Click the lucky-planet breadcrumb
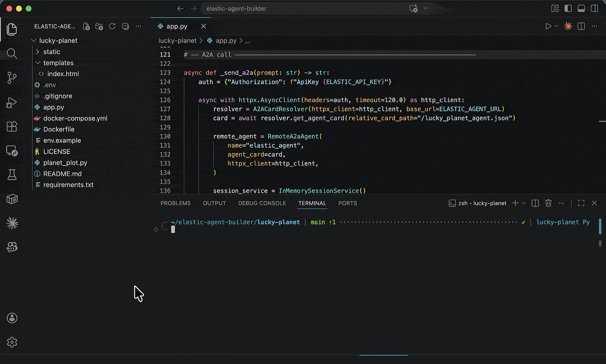This screenshot has height=364, width=606. tap(177, 41)
